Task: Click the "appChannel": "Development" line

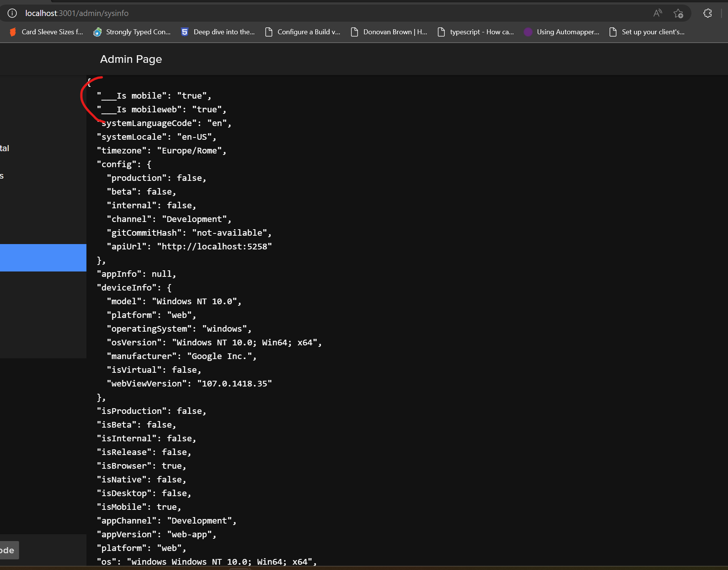Action: pos(167,521)
